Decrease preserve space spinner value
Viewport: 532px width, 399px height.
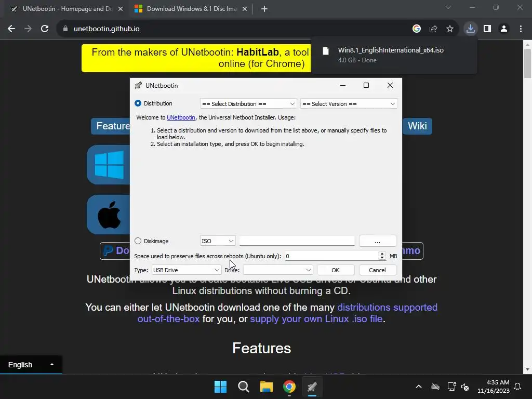click(382, 258)
